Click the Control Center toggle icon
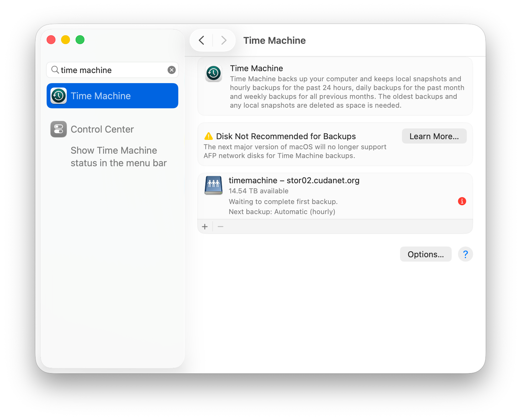 pos(59,129)
